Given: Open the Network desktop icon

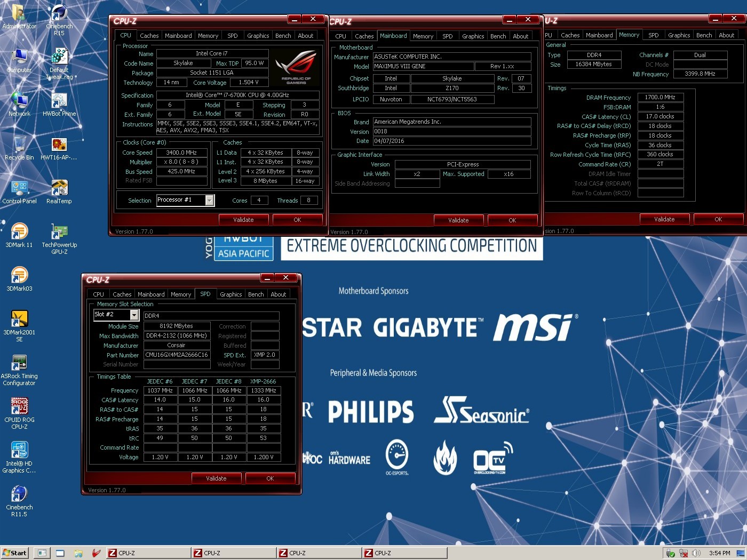Looking at the screenshot, I should click(x=19, y=104).
